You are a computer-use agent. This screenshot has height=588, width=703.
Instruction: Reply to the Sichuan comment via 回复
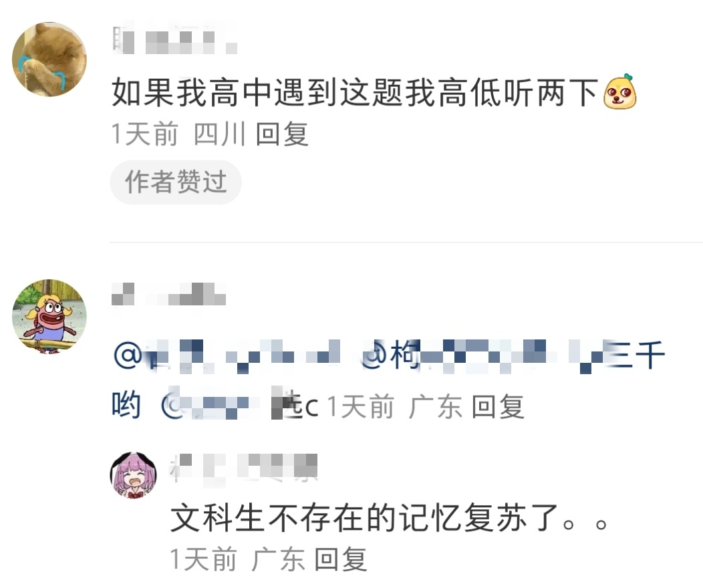(x=282, y=134)
